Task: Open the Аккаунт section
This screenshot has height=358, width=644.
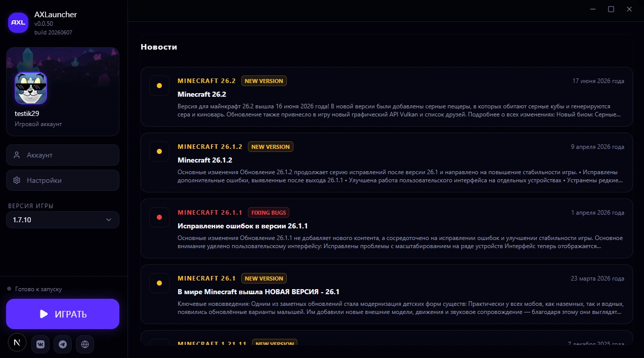Action: tap(63, 155)
